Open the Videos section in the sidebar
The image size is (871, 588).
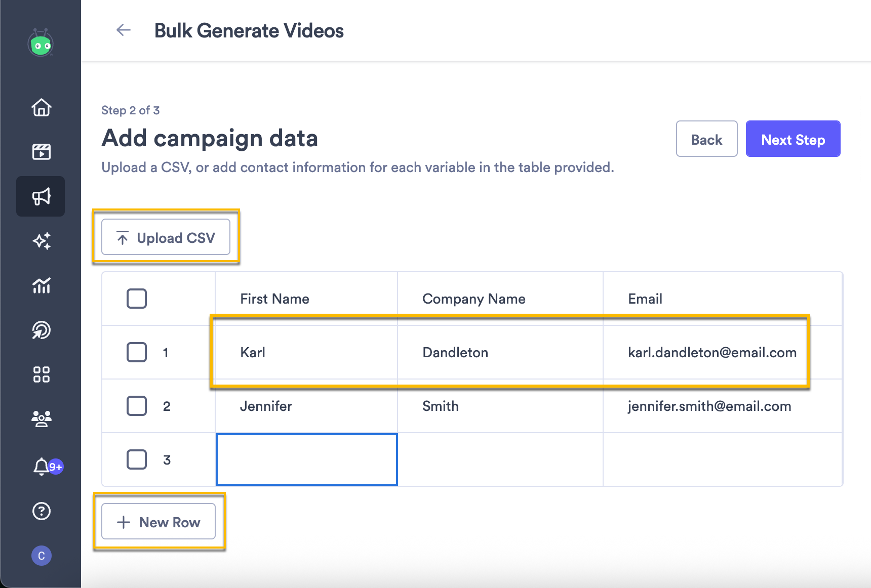(41, 151)
